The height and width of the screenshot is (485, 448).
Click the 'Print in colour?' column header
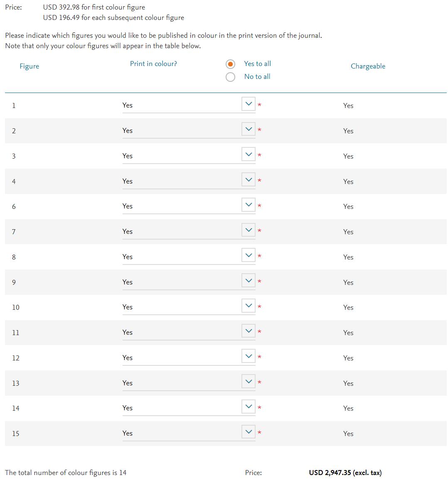(153, 64)
